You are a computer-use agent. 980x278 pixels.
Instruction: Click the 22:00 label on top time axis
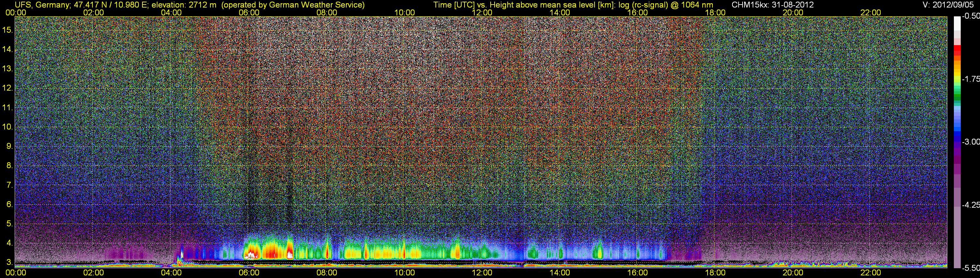871,12
